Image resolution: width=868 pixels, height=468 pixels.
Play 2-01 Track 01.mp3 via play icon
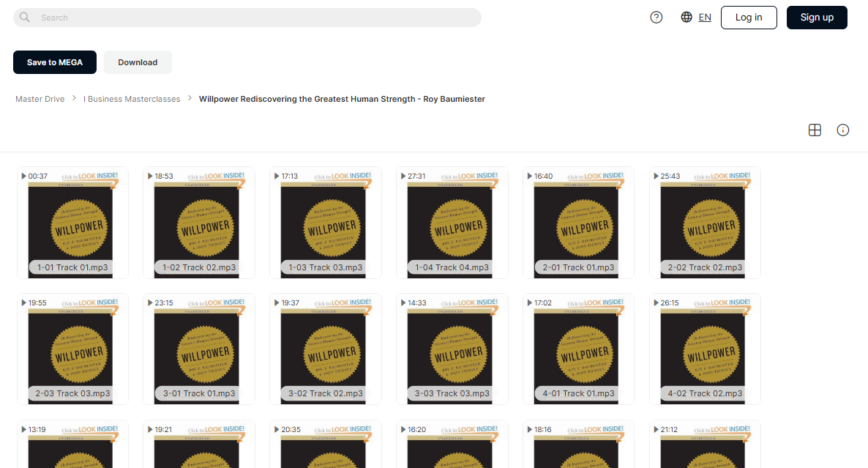tap(530, 176)
